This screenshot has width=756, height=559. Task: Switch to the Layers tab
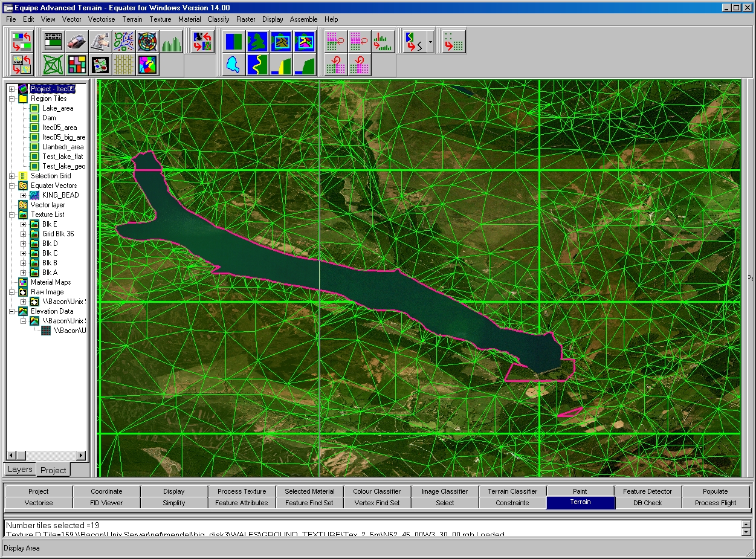(x=20, y=470)
